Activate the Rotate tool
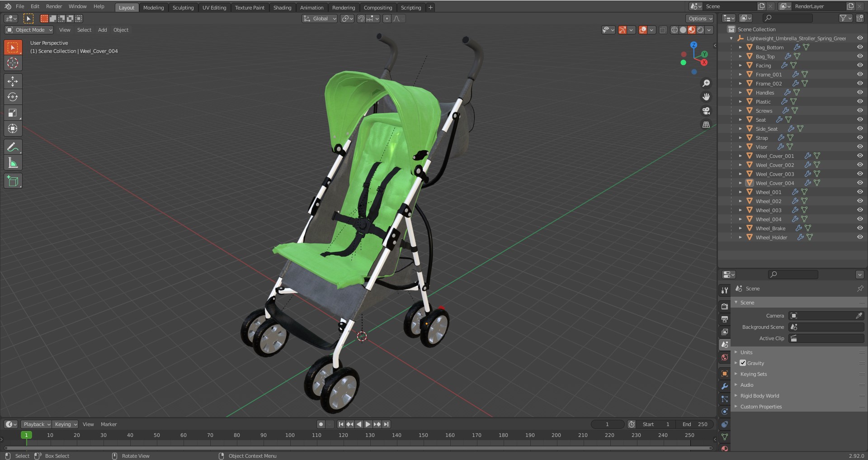This screenshot has height=460, width=868. coord(13,97)
